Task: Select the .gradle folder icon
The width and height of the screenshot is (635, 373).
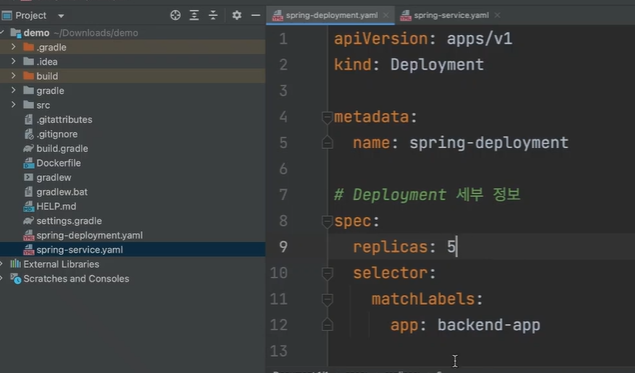Action: (28, 47)
